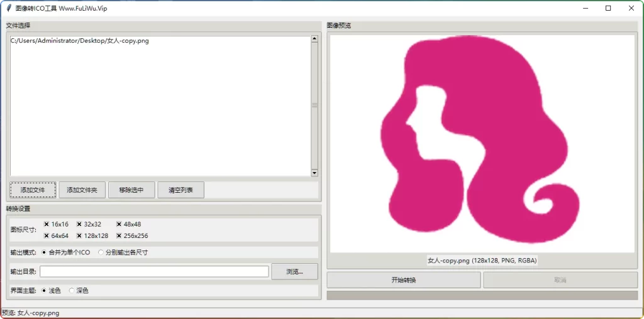
Task: Open the 浏览... output directory browser
Action: 295,271
